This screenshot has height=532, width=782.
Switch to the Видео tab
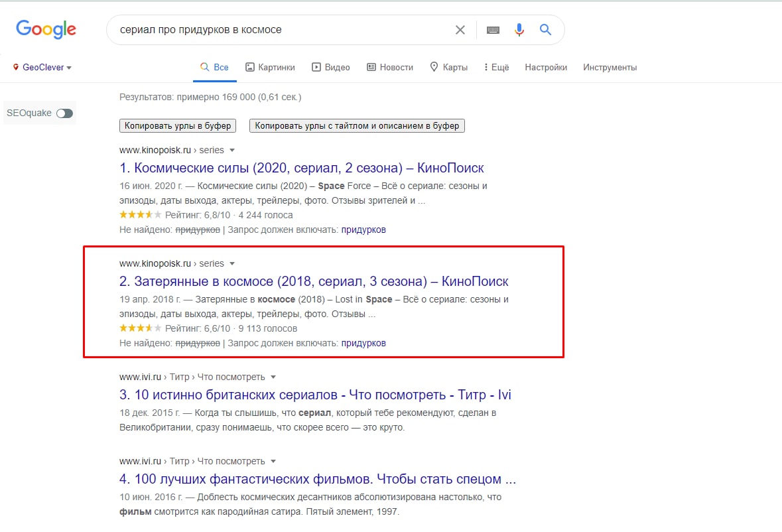[331, 67]
